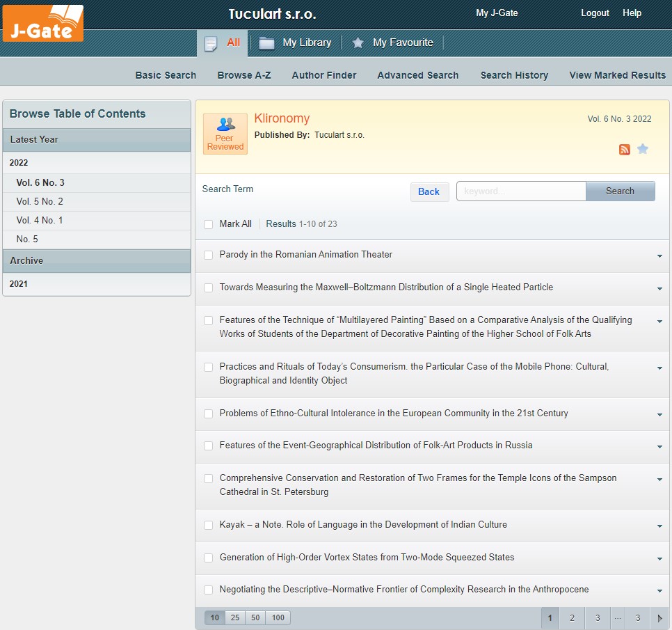This screenshot has height=630, width=672.
Task: Click the My Library folder icon
Action: click(x=266, y=43)
